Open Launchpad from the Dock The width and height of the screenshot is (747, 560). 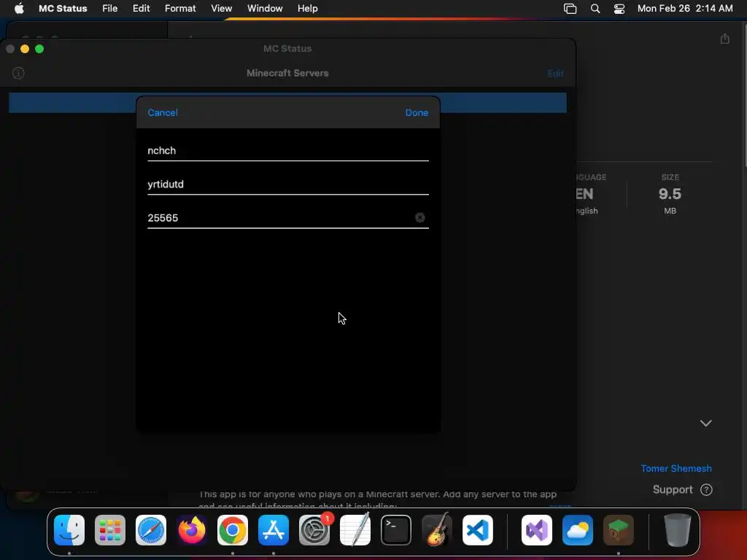point(110,530)
